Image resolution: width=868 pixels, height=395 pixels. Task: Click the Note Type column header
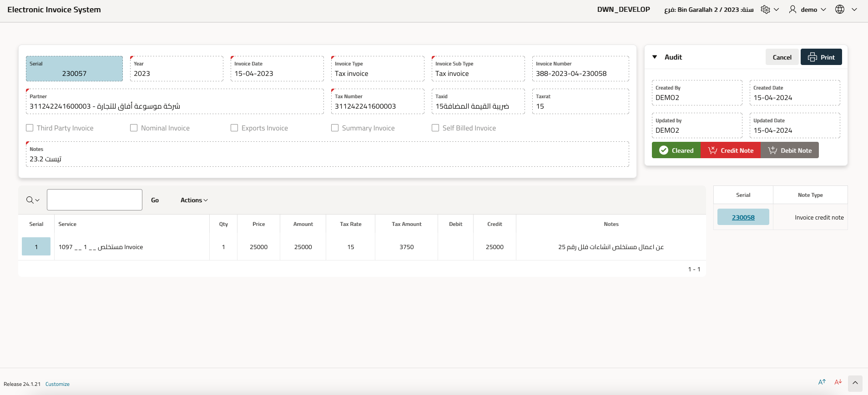pos(810,195)
